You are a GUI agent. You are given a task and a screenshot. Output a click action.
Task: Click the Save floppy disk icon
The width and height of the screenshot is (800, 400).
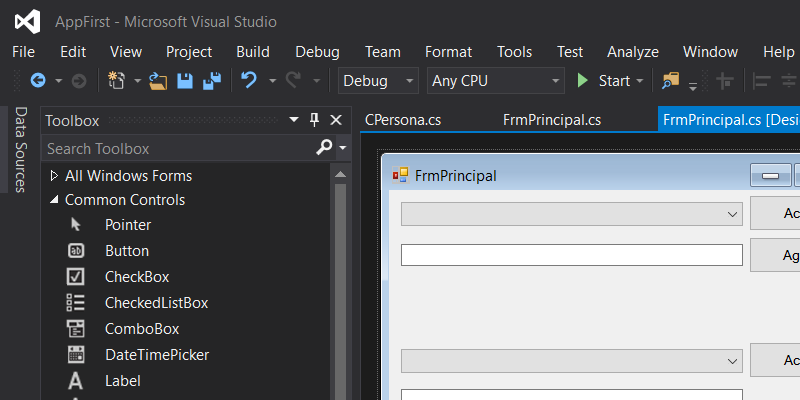click(x=185, y=81)
